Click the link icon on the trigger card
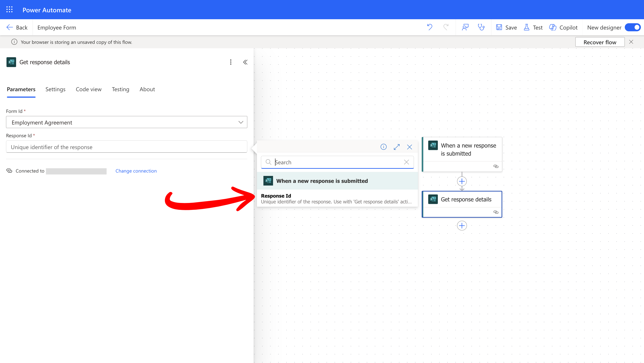644x363 pixels. click(x=496, y=166)
